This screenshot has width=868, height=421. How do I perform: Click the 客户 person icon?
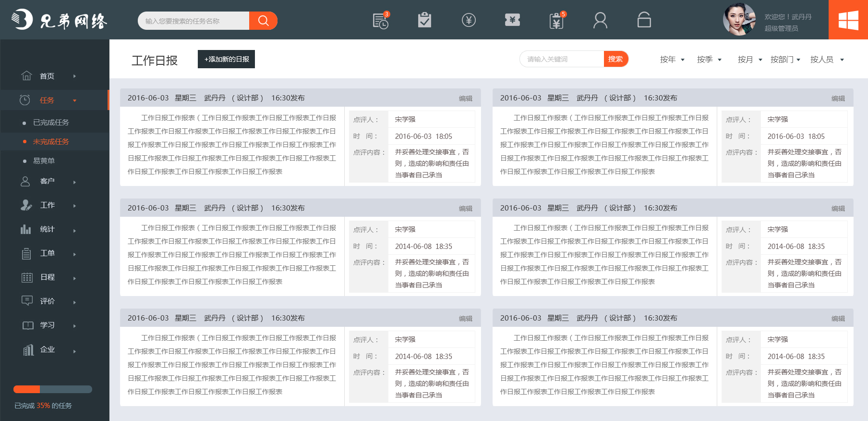25,181
